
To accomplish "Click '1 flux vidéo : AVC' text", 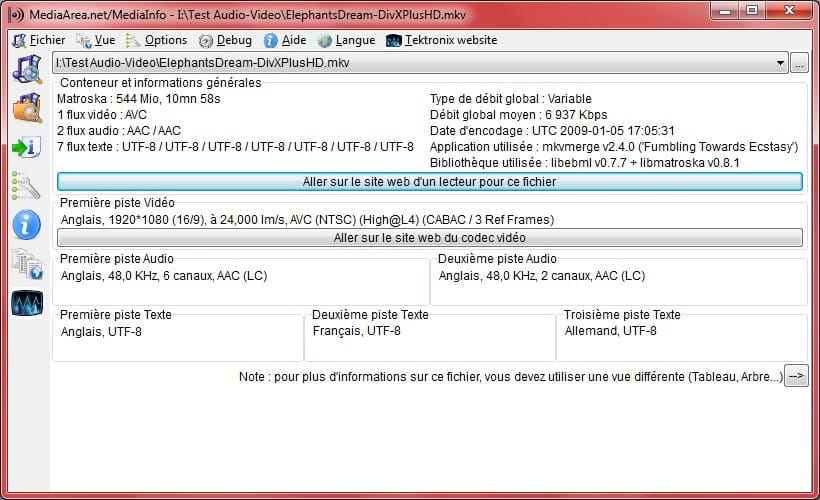I will pyautogui.click(x=102, y=115).
